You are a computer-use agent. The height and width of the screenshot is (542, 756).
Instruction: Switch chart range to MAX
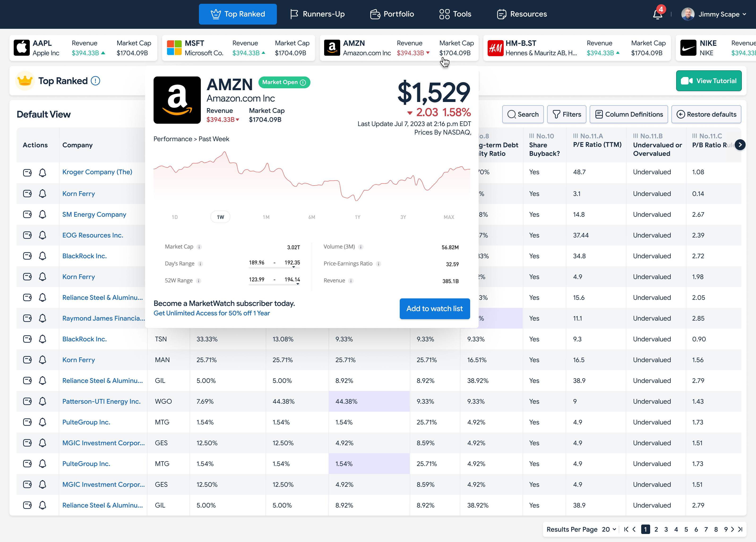point(449,217)
